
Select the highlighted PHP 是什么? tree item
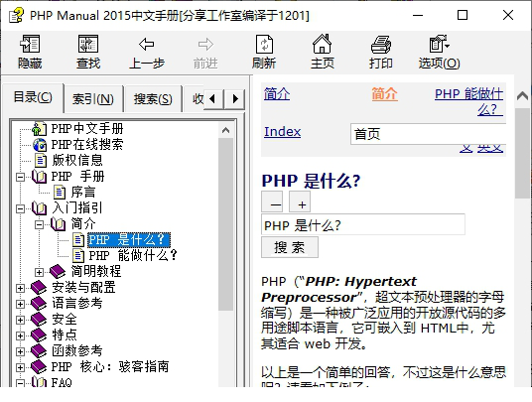tap(129, 240)
